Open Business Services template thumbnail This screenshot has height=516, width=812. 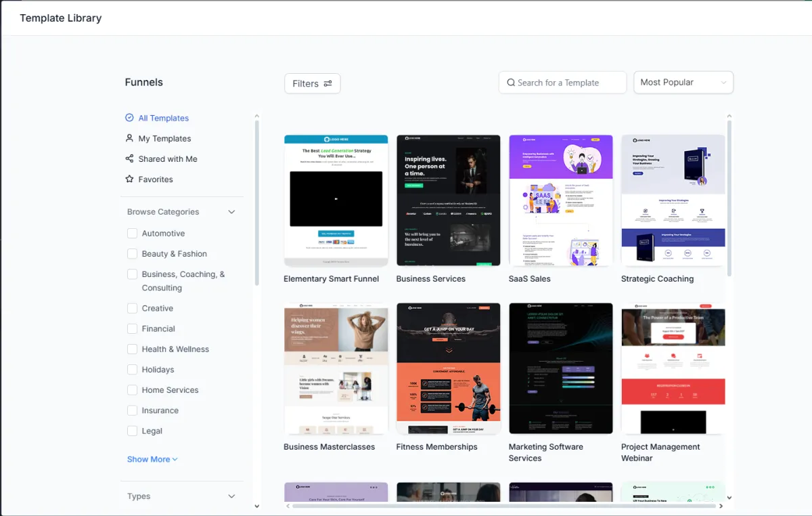click(x=449, y=200)
